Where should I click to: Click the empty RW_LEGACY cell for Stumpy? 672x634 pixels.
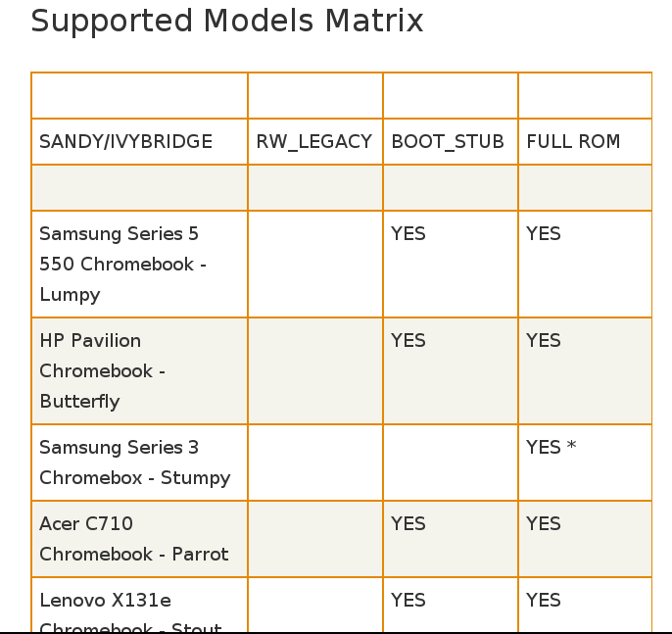click(314, 463)
